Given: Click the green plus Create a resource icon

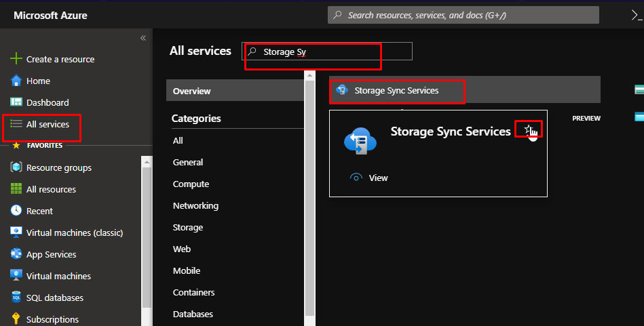Looking at the screenshot, I should [x=16, y=59].
